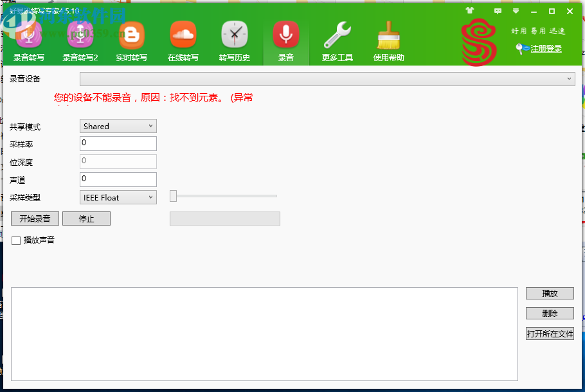Select the 录音 red microphone tab
Image resolution: width=585 pixels, height=392 pixels.
(286, 42)
